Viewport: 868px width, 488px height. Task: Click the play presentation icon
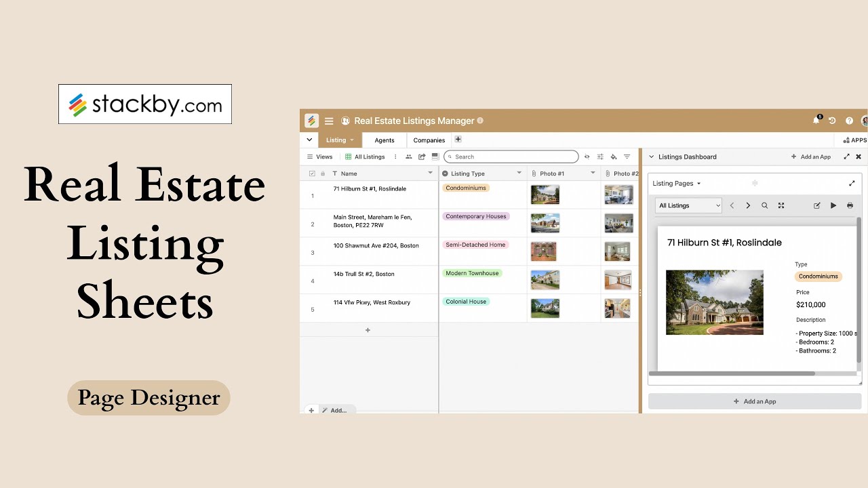pos(833,205)
